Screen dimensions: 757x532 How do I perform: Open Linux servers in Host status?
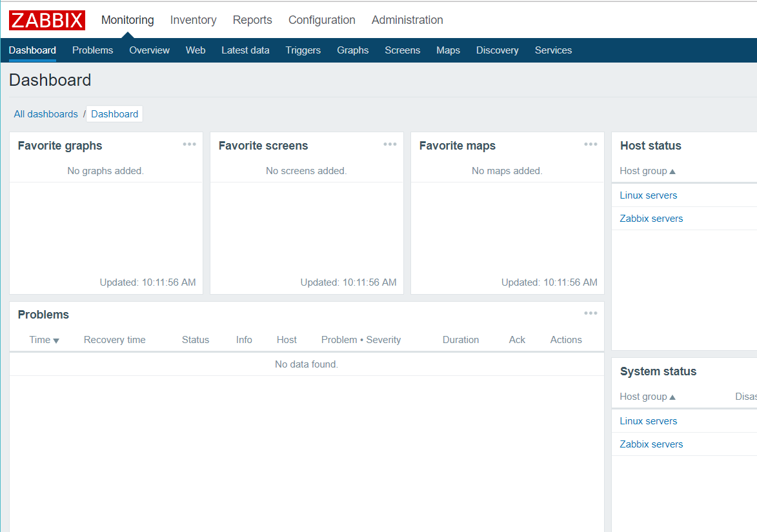pyautogui.click(x=649, y=195)
